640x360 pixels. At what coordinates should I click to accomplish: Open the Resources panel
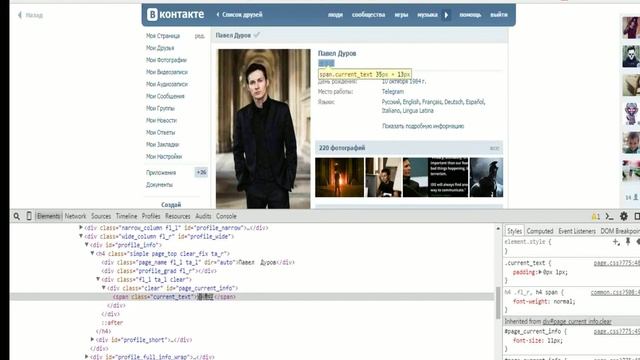click(178, 216)
